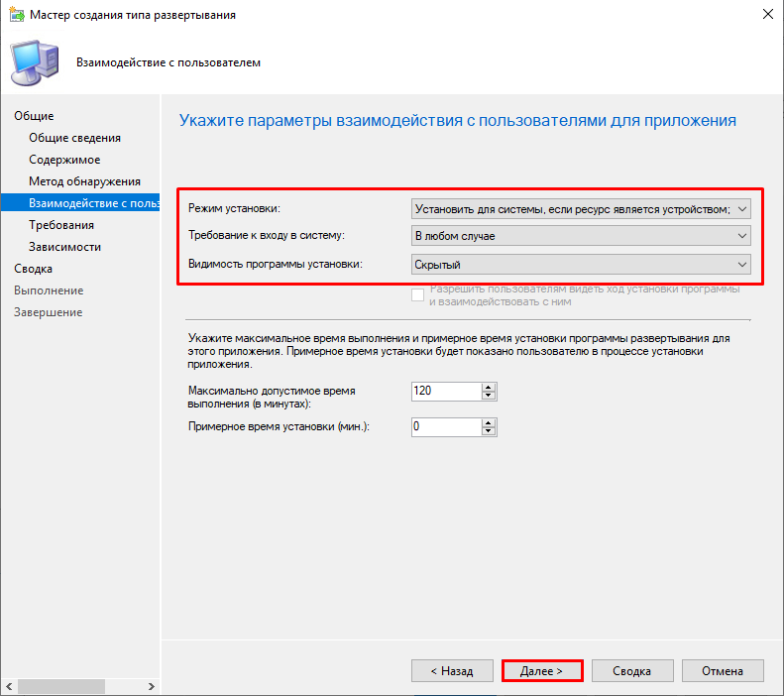
Task: Select the Метод обнаружения step
Action: pyautogui.click(x=84, y=181)
